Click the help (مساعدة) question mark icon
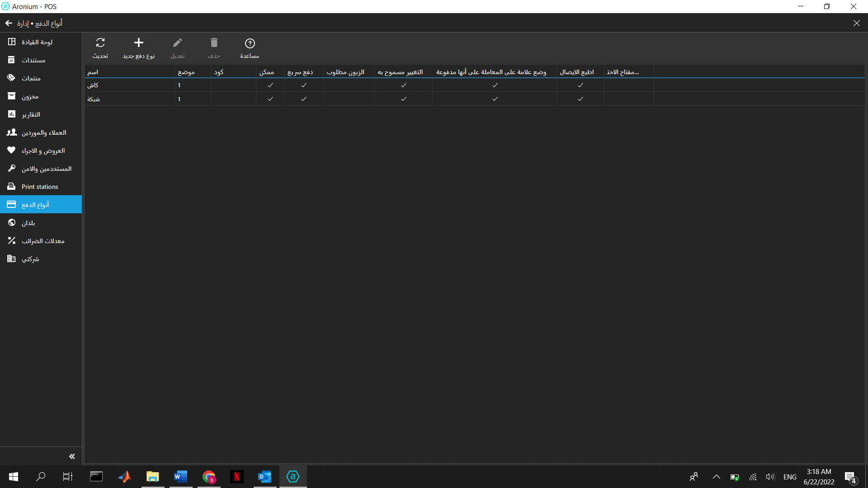This screenshot has height=488, width=868. tap(250, 44)
